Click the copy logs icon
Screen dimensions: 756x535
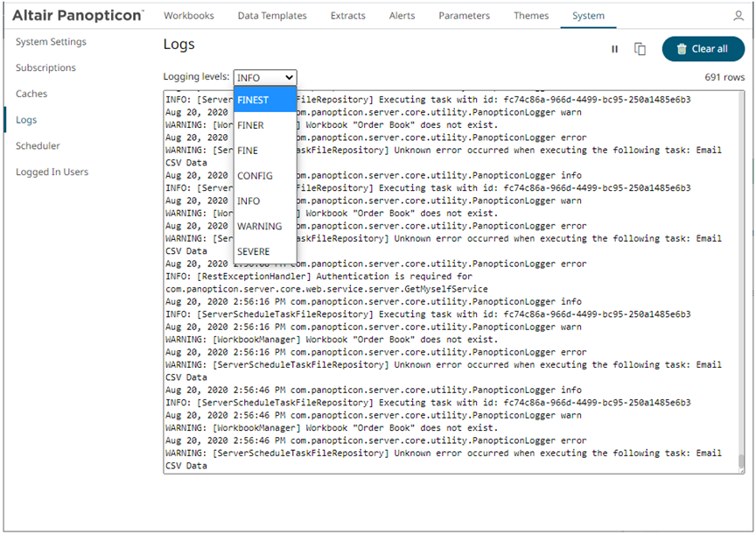tap(640, 49)
